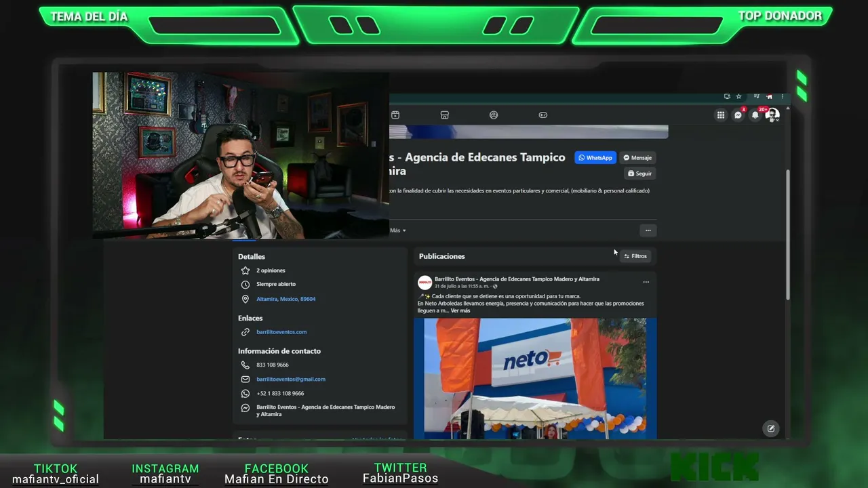Click the Enlaces section heading
This screenshot has width=868, height=488.
click(x=250, y=318)
